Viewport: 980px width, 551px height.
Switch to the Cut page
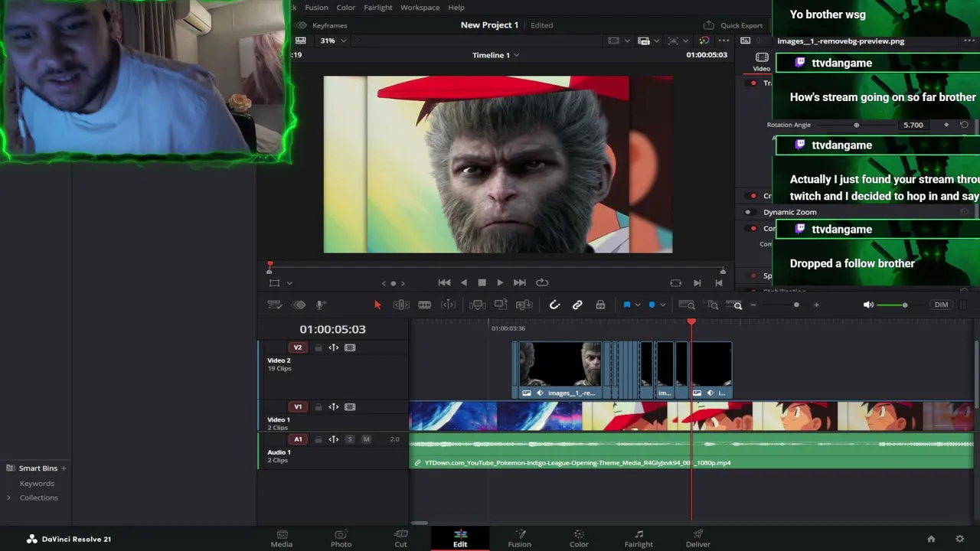point(400,539)
